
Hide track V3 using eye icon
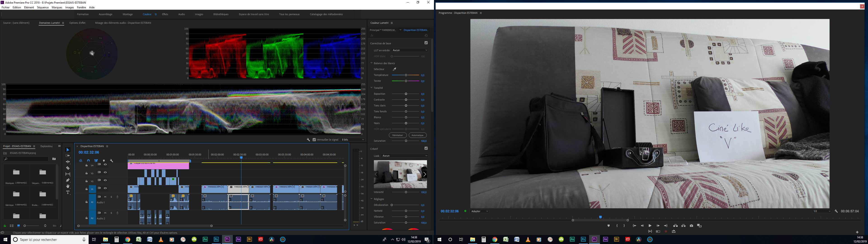coord(105,172)
